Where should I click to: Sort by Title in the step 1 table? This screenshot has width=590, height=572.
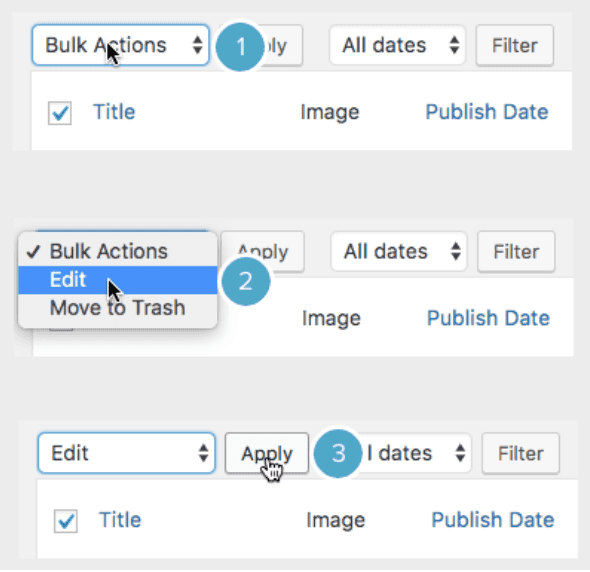[x=114, y=112]
